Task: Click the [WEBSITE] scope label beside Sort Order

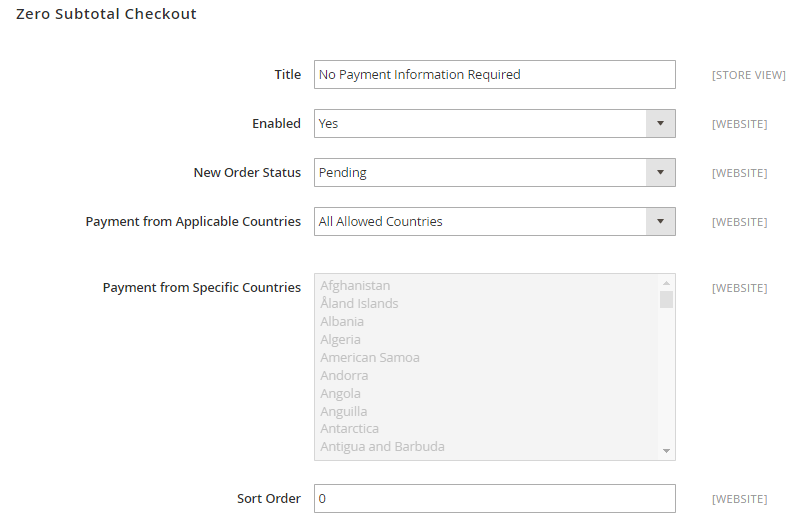Action: point(739,499)
